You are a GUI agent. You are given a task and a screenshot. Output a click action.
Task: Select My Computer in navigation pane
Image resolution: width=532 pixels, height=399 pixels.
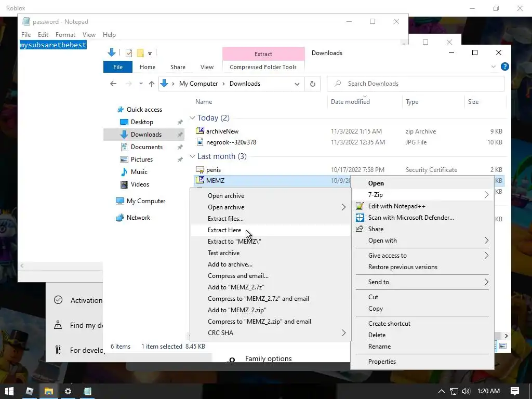coord(146,201)
